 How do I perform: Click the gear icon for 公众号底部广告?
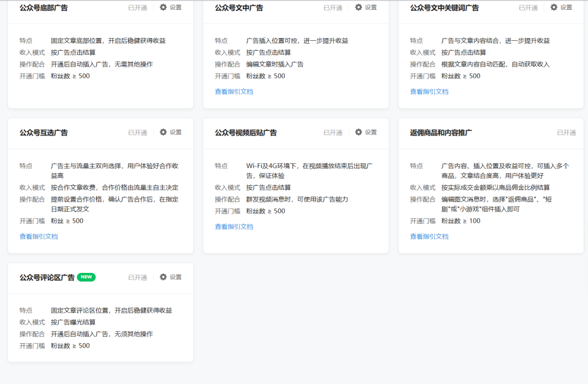[163, 8]
